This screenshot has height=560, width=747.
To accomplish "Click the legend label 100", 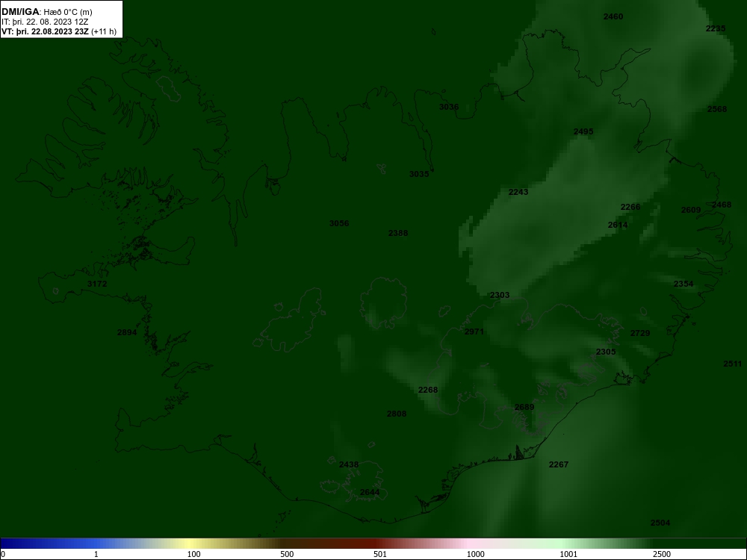I will (x=193, y=554).
